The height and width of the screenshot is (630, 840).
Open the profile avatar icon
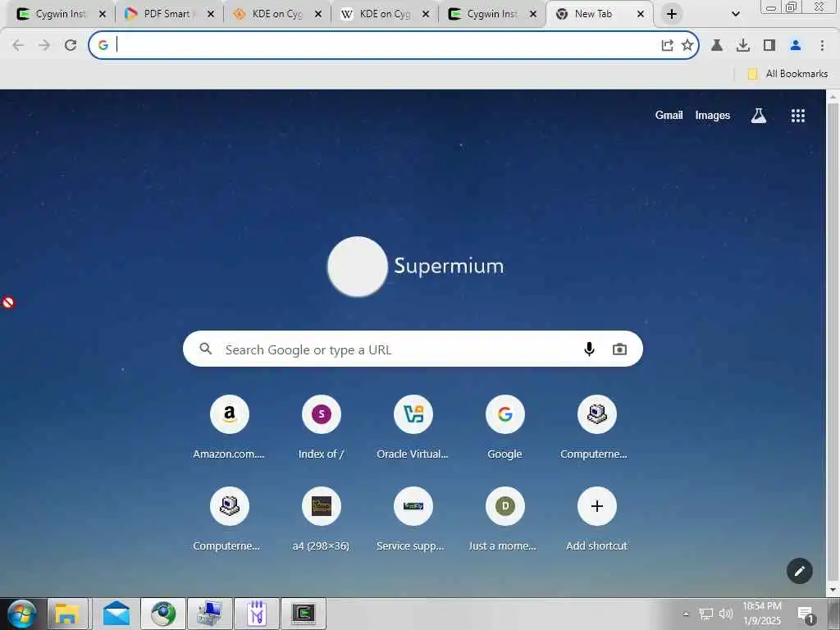(x=796, y=46)
